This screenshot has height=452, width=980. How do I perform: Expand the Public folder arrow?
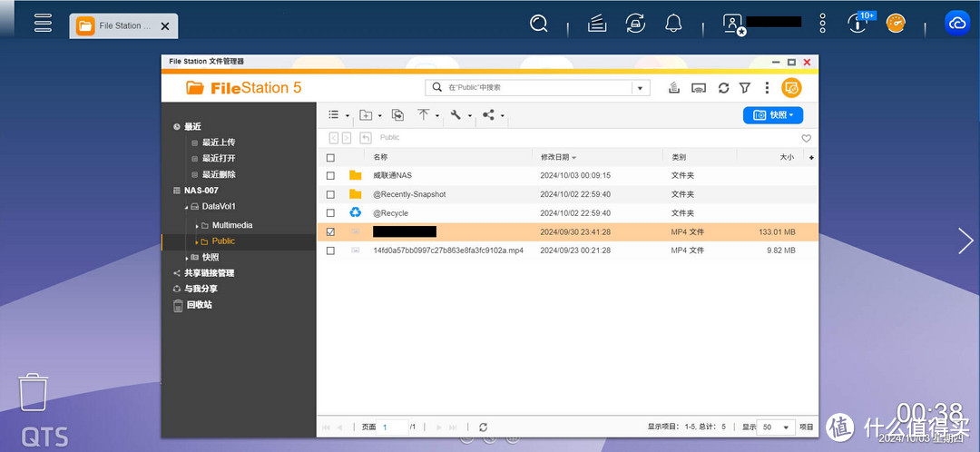coord(196,241)
